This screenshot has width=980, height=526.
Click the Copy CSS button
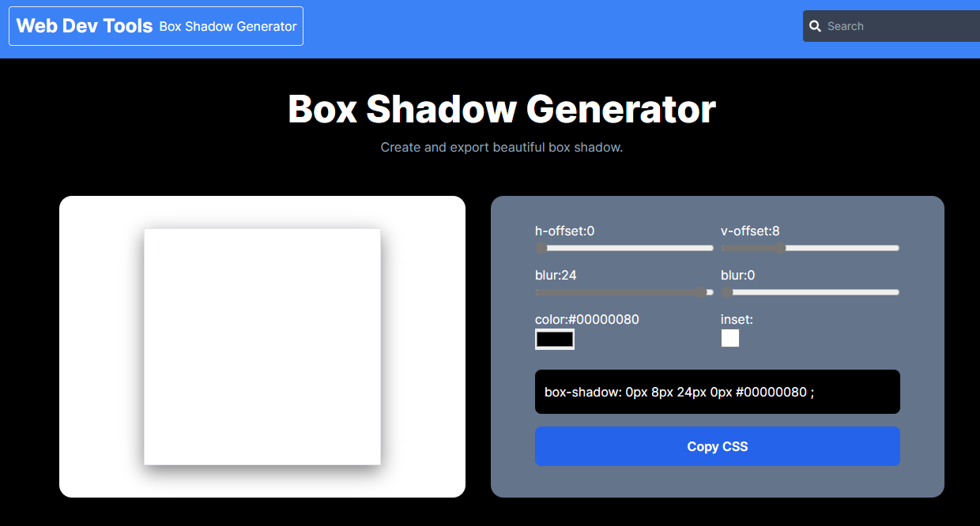click(x=718, y=446)
